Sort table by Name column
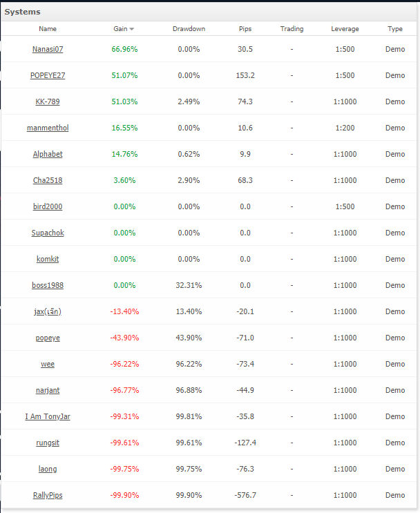This screenshot has height=513, width=420. (48, 29)
